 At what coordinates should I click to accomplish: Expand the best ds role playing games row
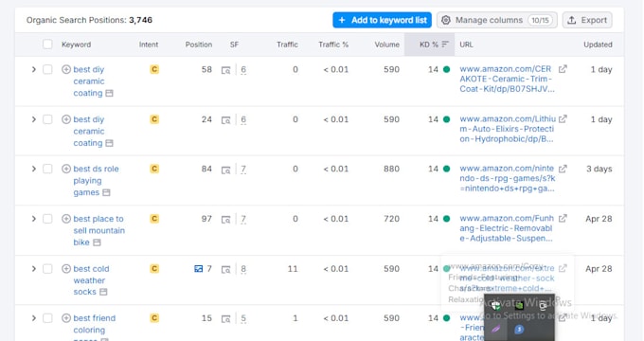pos(34,169)
